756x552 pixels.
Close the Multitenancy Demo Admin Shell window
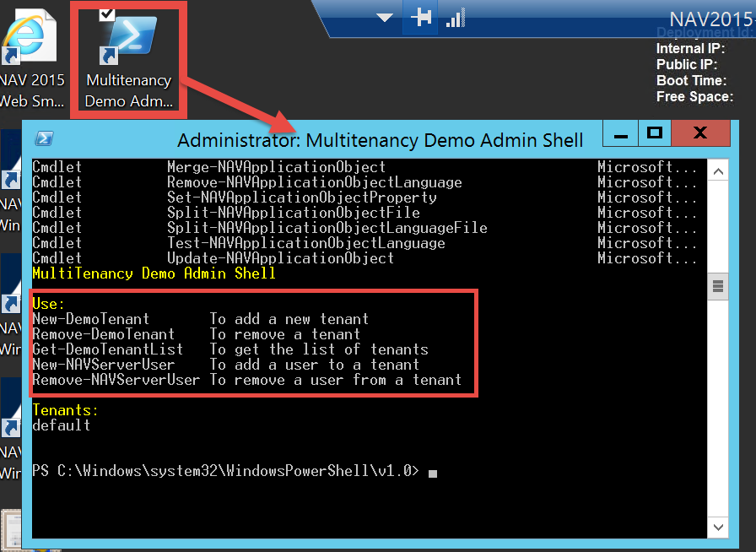(x=699, y=133)
